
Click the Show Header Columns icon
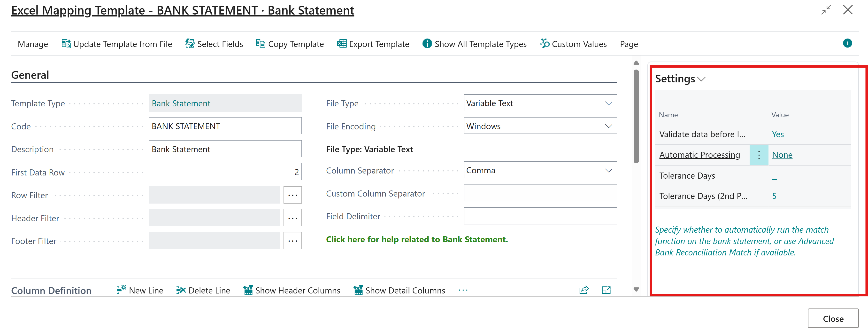pos(248,290)
